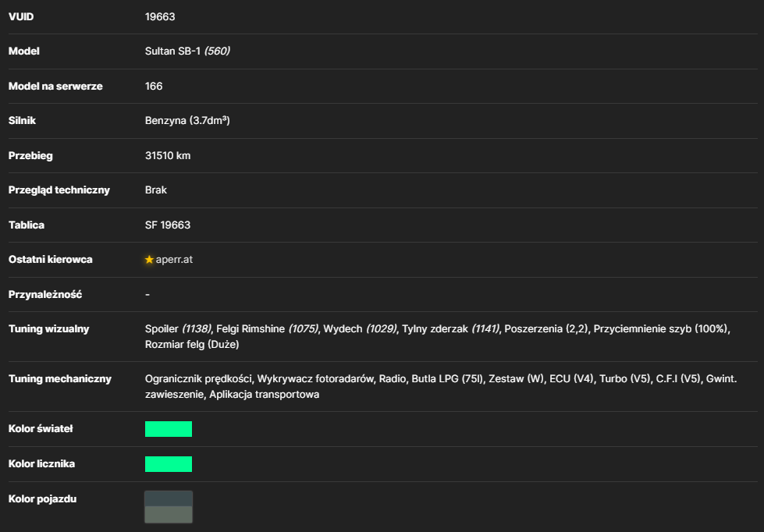Click the Przebieg row label
This screenshot has width=764, height=532.
coord(30,156)
